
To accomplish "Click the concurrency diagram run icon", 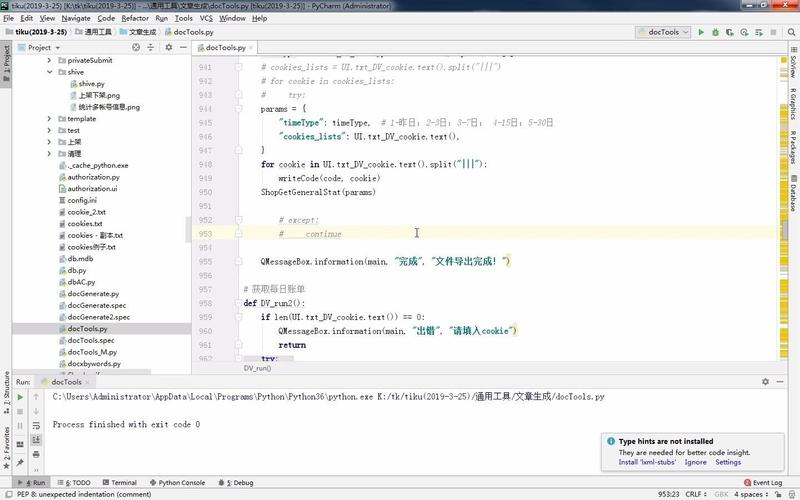I will coord(759,32).
